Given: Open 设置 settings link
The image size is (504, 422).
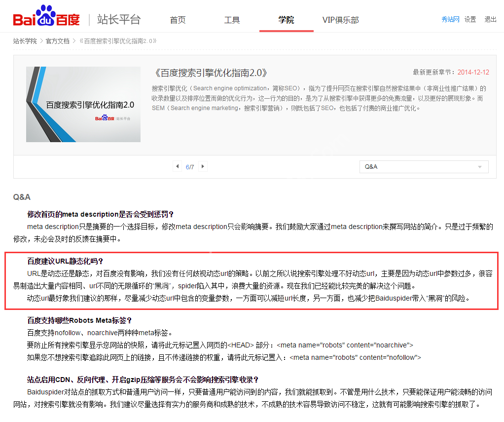Looking at the screenshot, I should (470, 19).
